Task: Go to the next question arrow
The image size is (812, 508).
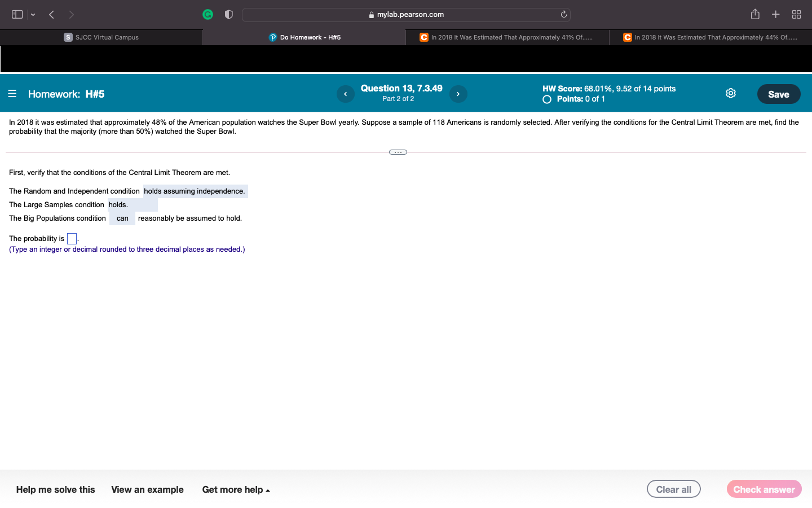Action: tap(458, 94)
